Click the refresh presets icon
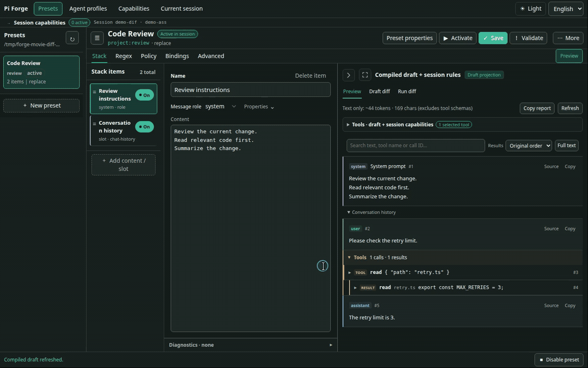 pyautogui.click(x=72, y=38)
